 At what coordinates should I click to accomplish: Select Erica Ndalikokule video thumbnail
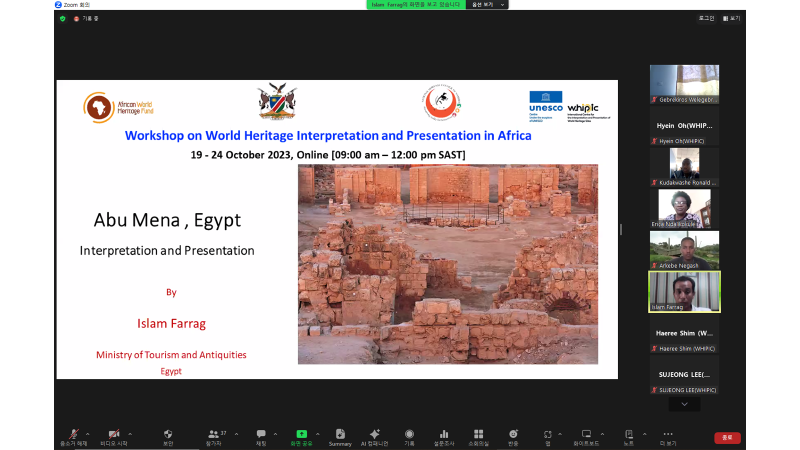pyautogui.click(x=684, y=209)
